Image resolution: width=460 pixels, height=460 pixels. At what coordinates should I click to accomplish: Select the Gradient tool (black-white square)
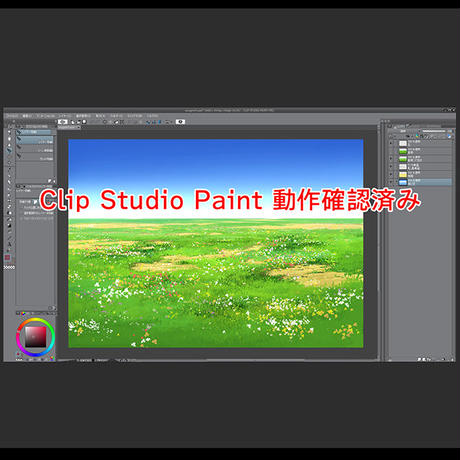point(9,225)
